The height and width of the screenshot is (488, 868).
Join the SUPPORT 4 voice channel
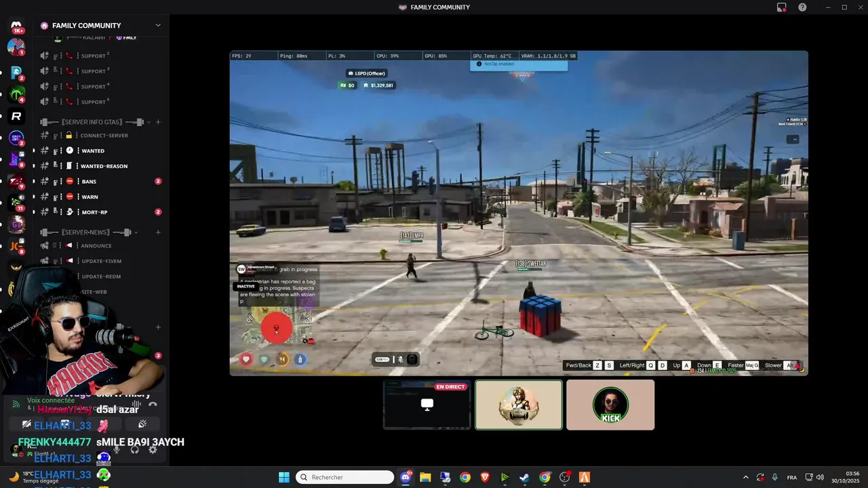coord(100,87)
